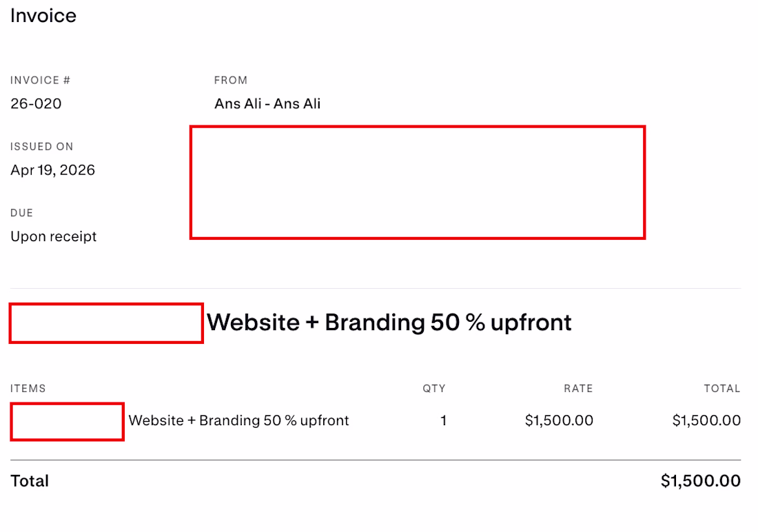This screenshot has width=758, height=532.
Task: Click the FROM label
Action: tap(231, 81)
